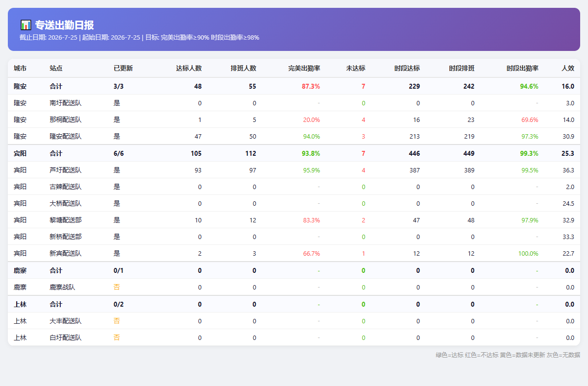
Task: Click the bold 93.8% value for 宾阳
Action: 311,153
